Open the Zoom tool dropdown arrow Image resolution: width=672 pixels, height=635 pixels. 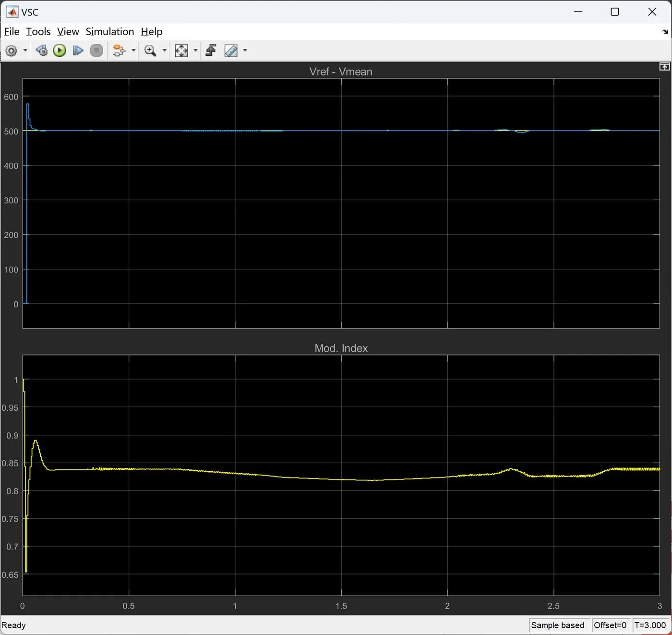pyautogui.click(x=164, y=50)
